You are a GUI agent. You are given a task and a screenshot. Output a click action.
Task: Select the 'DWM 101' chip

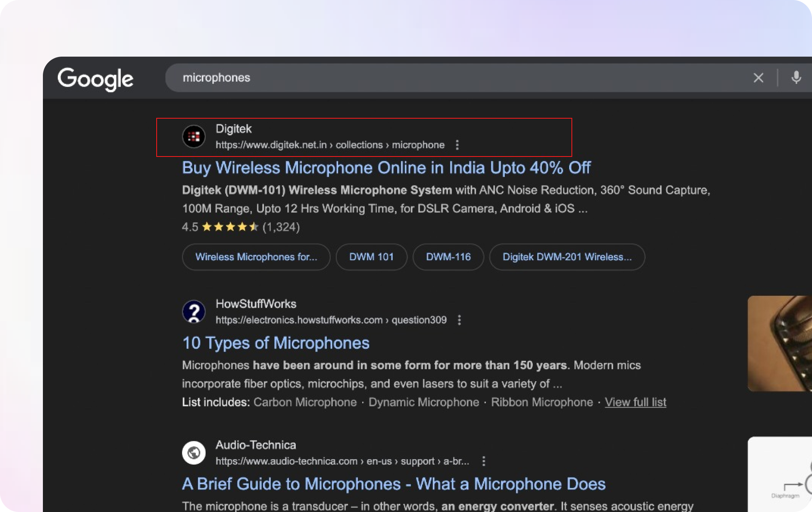(x=372, y=257)
